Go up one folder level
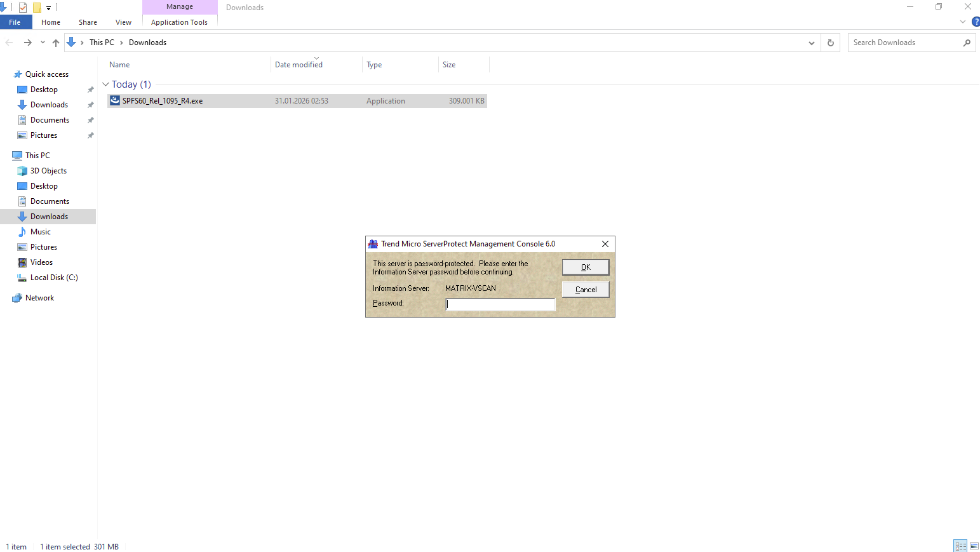The width and height of the screenshot is (980, 552). (56, 43)
